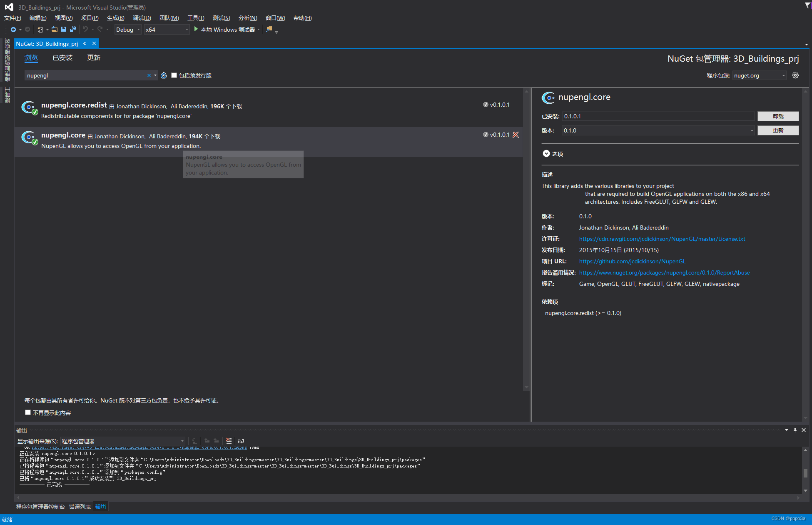Save all files using Save All icon
The image size is (812, 525).
click(72, 29)
